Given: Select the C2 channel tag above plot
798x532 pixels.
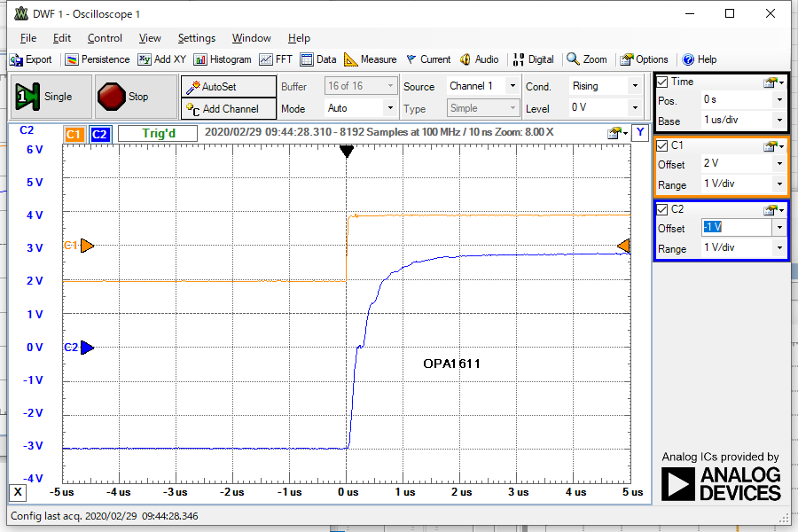Looking at the screenshot, I should coord(99,134).
